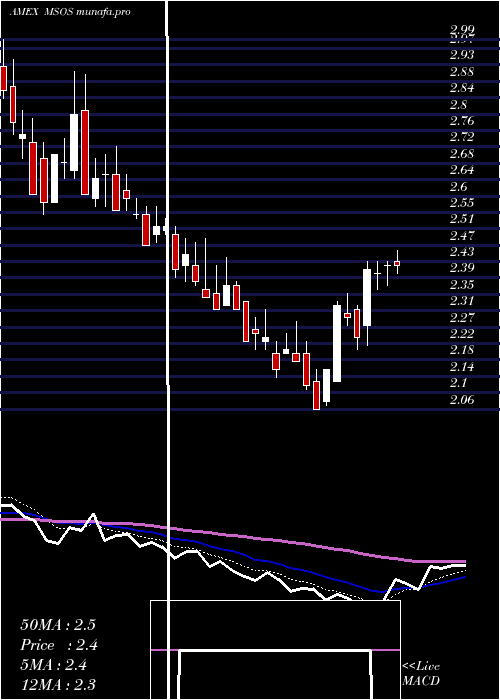Click the tall white candle rising to 2.39
This screenshot has height=700, width=500.
367,297
